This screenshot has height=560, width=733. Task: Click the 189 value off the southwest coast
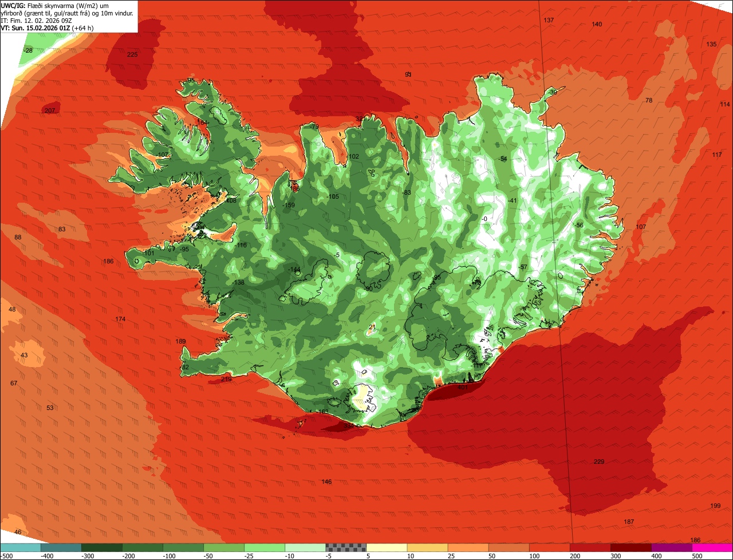pos(180,341)
